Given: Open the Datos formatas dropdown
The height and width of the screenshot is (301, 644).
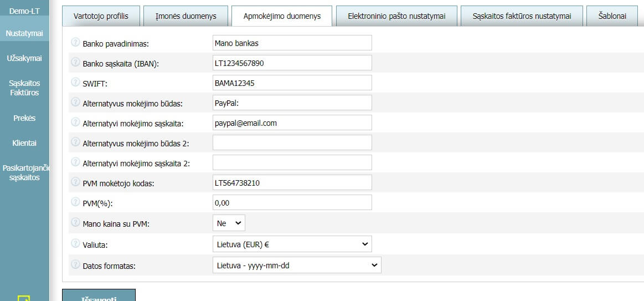Looking at the screenshot, I should [x=297, y=265].
